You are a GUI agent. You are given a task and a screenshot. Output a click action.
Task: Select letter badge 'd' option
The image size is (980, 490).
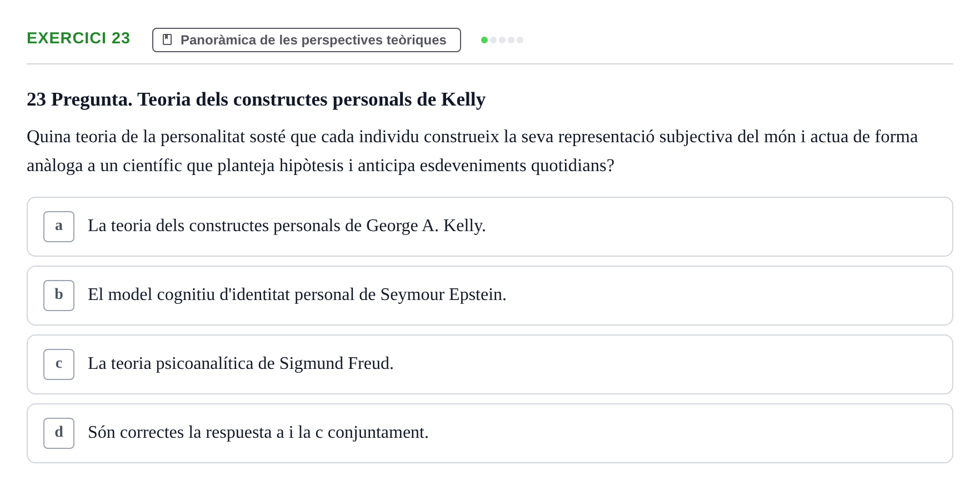[59, 433]
